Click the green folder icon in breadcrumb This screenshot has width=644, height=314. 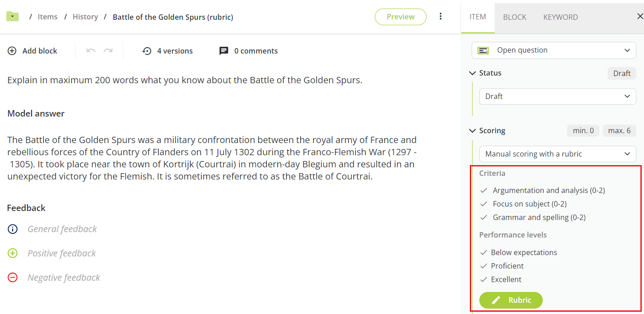12,17
